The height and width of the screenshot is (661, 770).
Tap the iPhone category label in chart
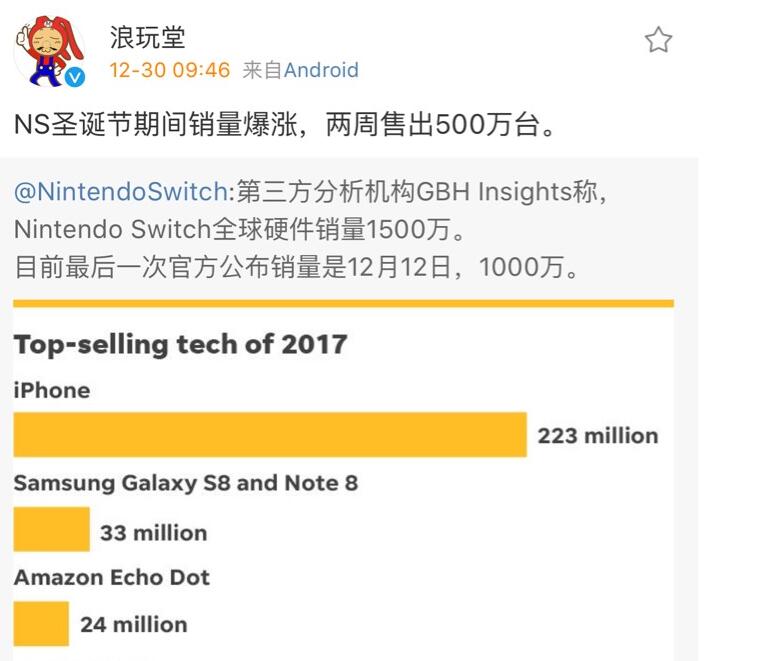pyautogui.click(x=52, y=390)
